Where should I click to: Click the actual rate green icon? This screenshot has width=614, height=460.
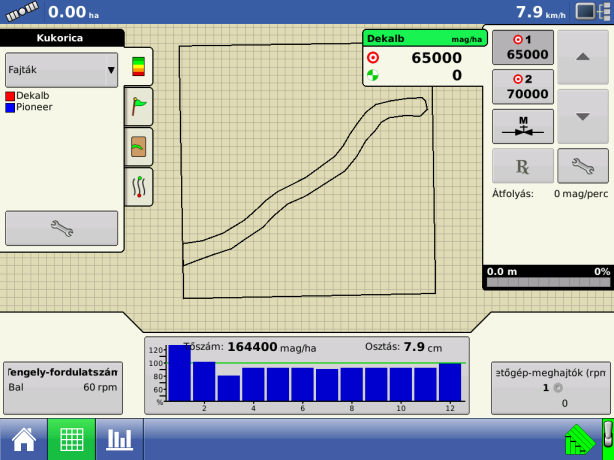tap(373, 75)
